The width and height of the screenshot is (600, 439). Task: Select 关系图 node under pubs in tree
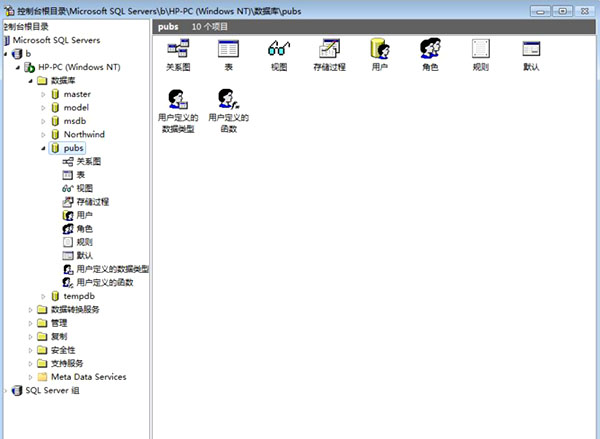[x=88, y=162]
